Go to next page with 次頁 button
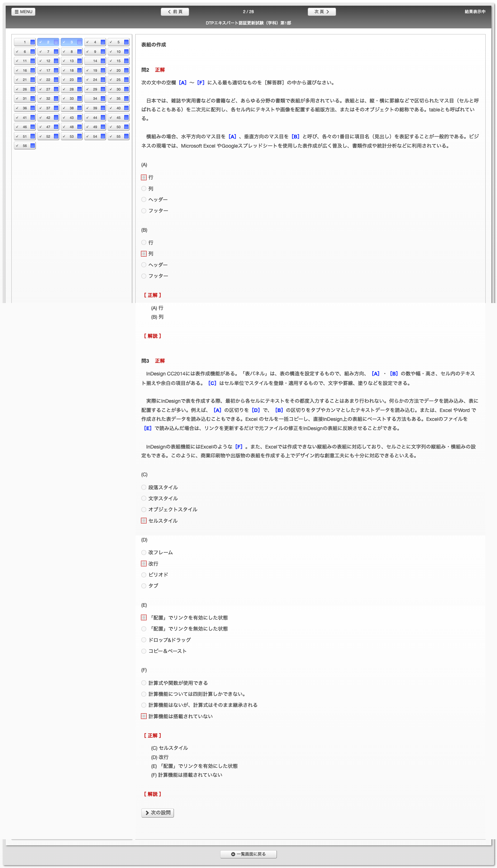 click(x=322, y=12)
